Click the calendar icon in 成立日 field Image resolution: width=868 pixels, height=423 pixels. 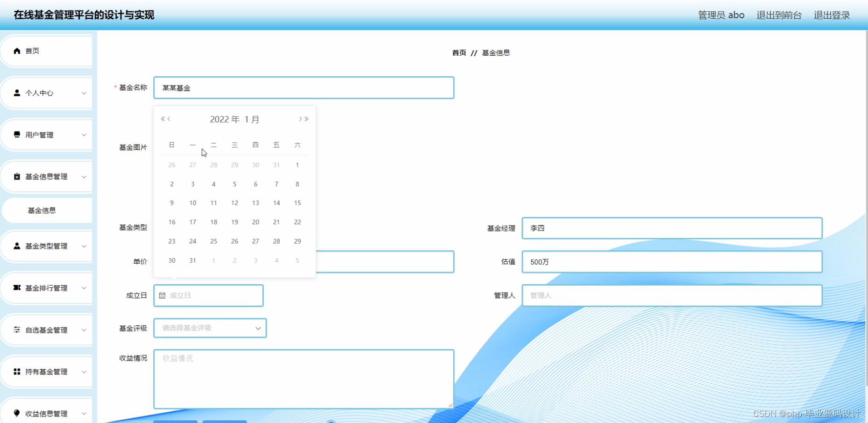162,295
